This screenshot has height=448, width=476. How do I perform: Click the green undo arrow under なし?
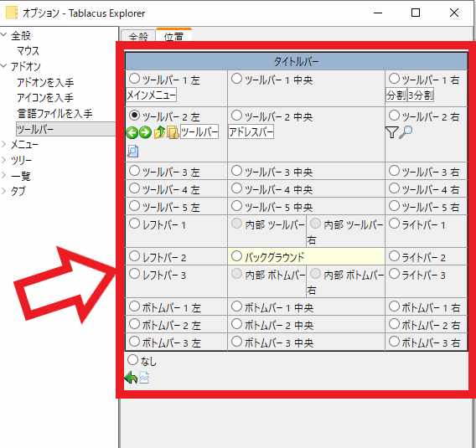coord(131,378)
